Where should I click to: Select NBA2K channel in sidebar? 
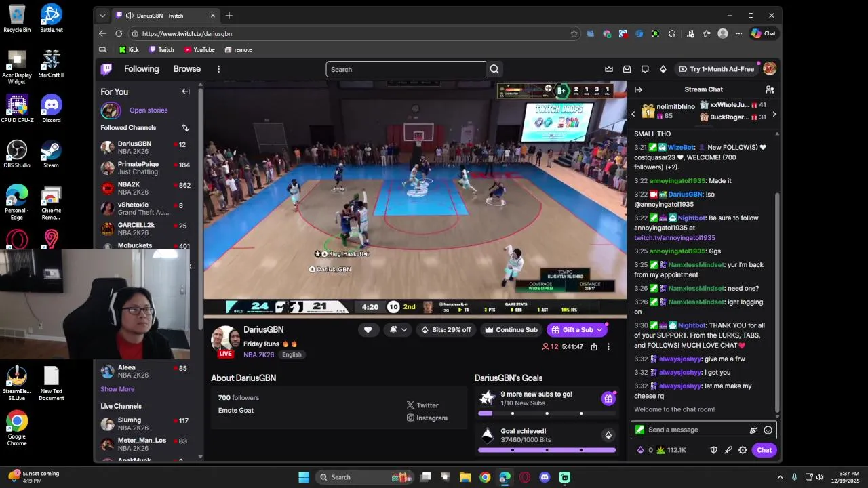145,188
